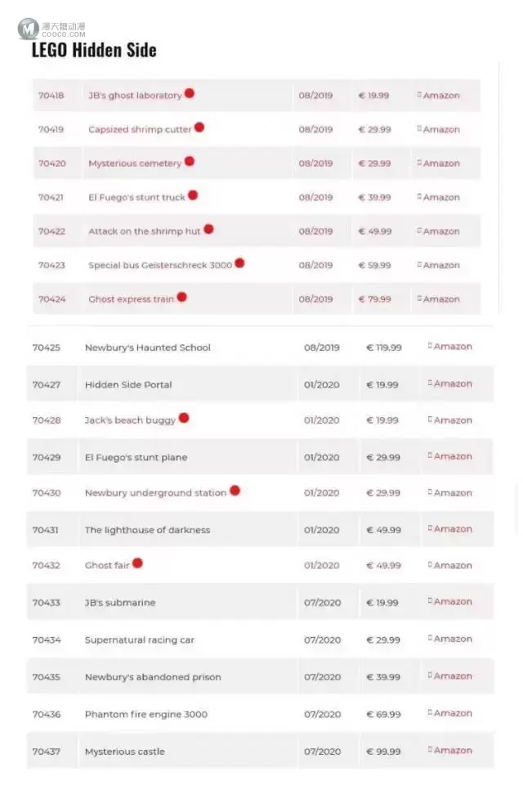Open Amazon link for Hidden Side Portal
This screenshot has width=523, height=812.
[450, 384]
